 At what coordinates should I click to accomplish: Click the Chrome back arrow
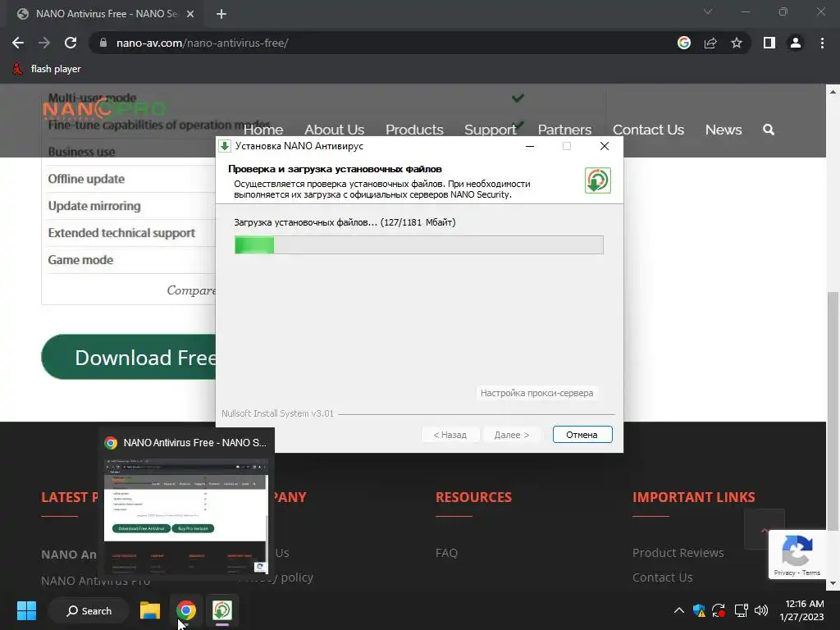(18, 43)
